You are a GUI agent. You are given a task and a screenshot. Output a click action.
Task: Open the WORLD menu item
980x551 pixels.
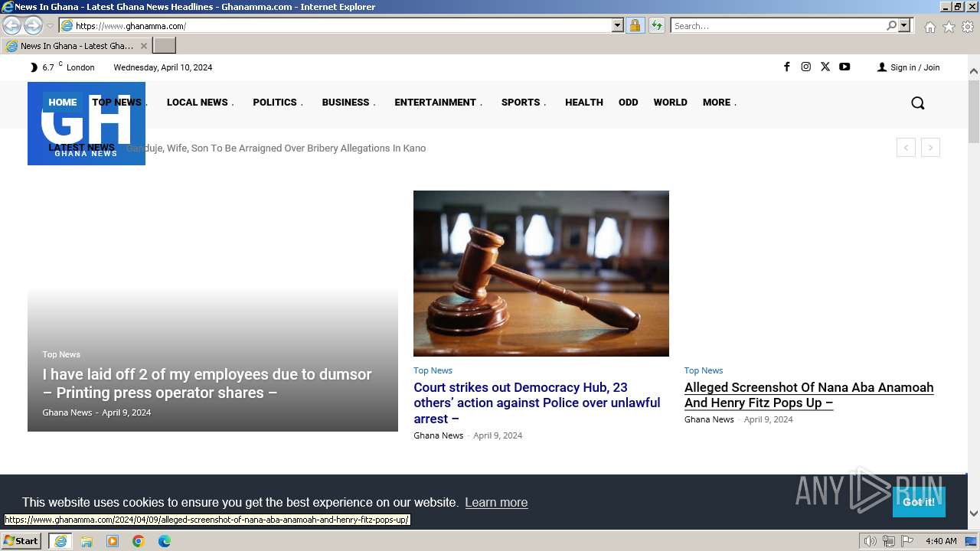[x=671, y=102]
